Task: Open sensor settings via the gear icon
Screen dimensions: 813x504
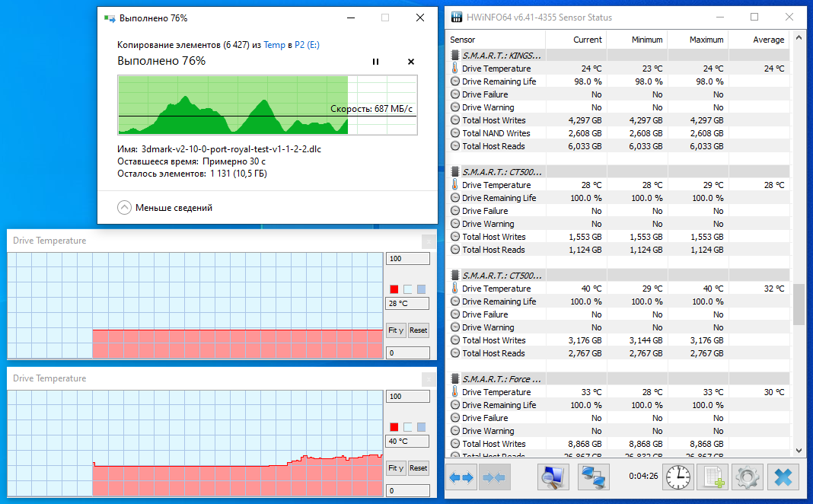Action: pos(748,477)
